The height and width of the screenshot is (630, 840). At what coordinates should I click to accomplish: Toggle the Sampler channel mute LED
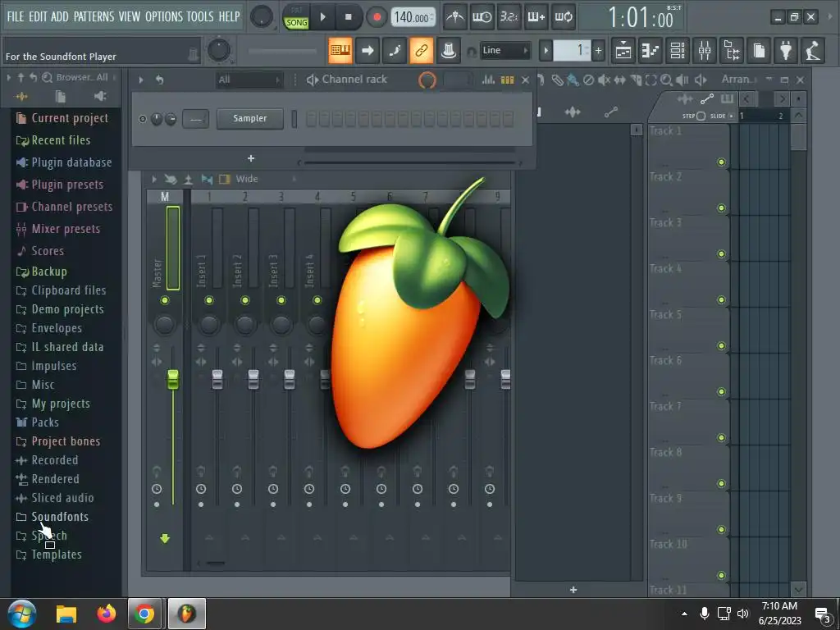pos(143,119)
